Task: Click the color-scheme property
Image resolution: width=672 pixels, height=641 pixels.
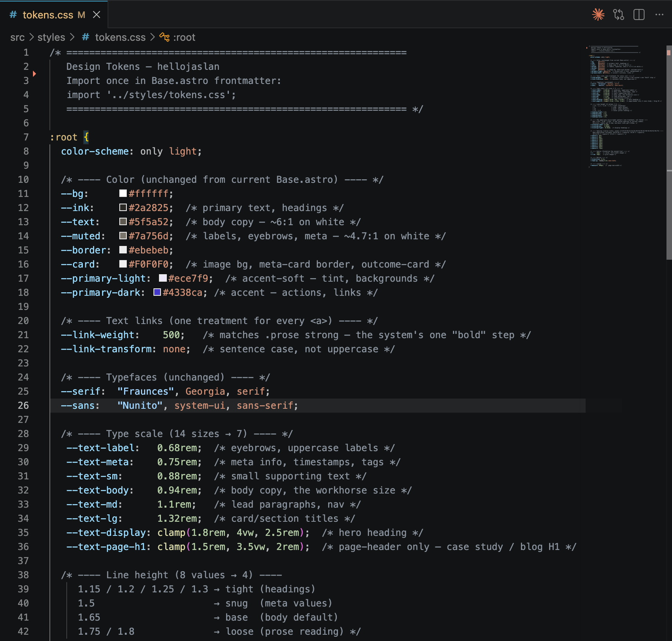Action: tap(95, 151)
